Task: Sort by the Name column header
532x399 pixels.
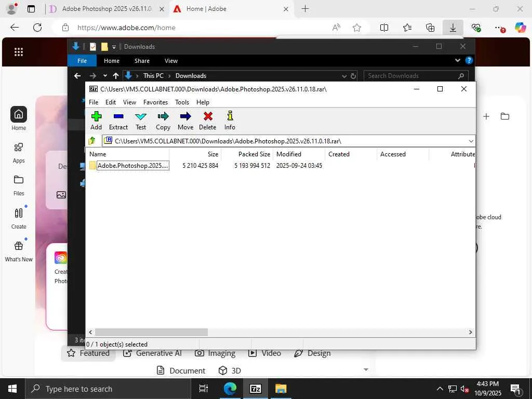Action: tap(128, 154)
